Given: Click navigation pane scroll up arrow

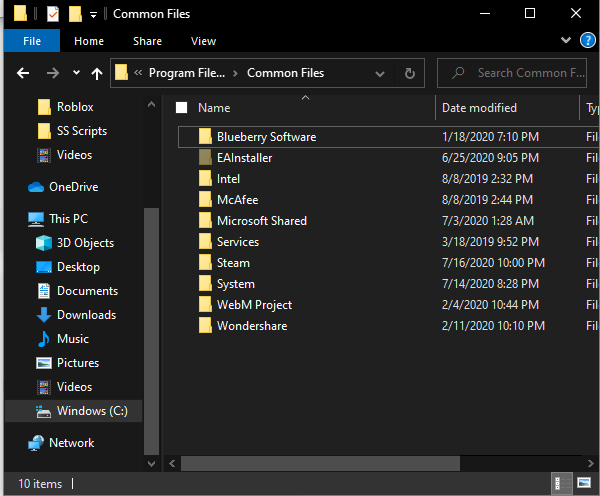Looking at the screenshot, I should (x=152, y=104).
